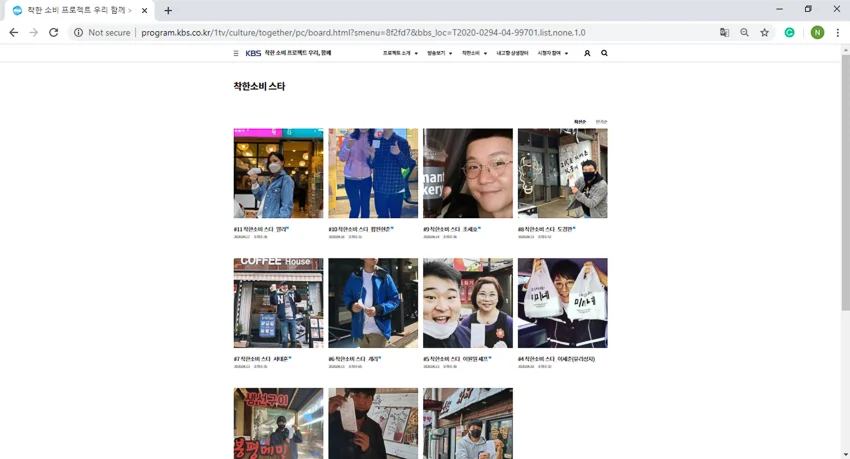
Task: Open the thumbnail with red 생선구이 sign
Action: tap(278, 423)
